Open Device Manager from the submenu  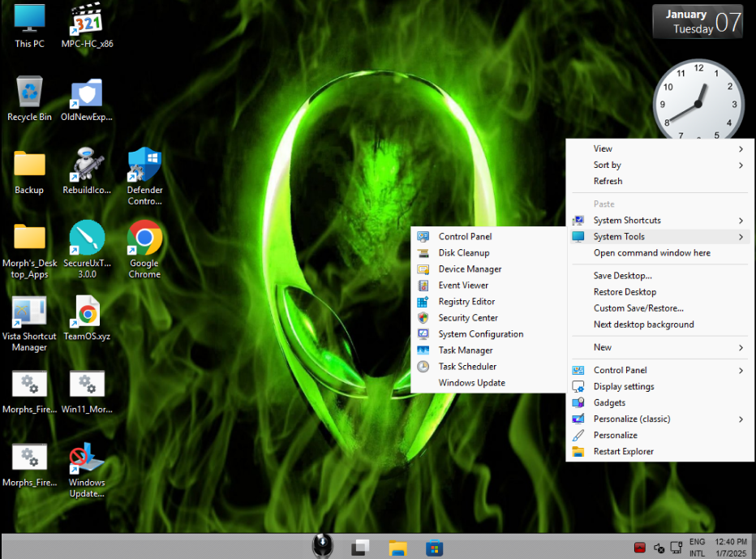(489, 269)
